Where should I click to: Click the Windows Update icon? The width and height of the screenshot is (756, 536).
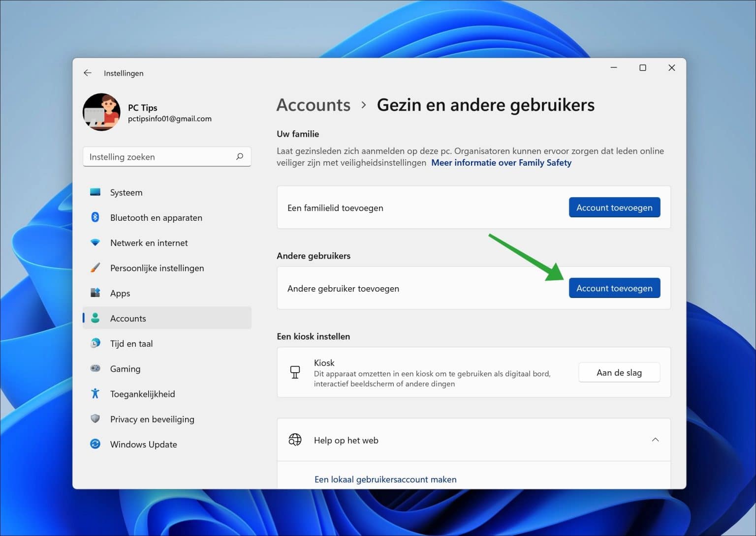(95, 444)
